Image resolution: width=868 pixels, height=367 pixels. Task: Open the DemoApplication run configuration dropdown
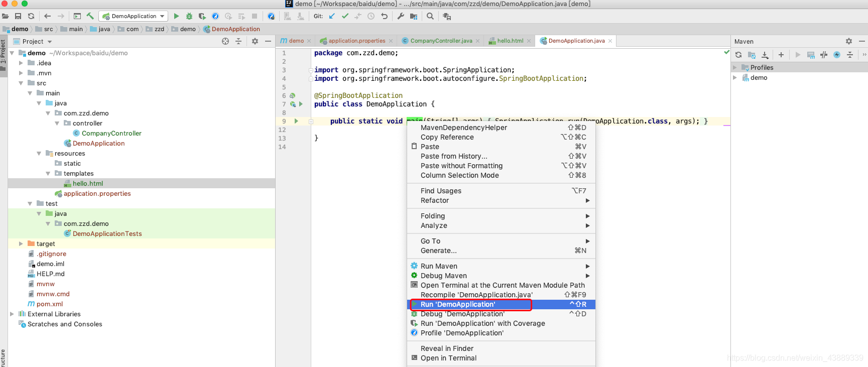tap(134, 16)
